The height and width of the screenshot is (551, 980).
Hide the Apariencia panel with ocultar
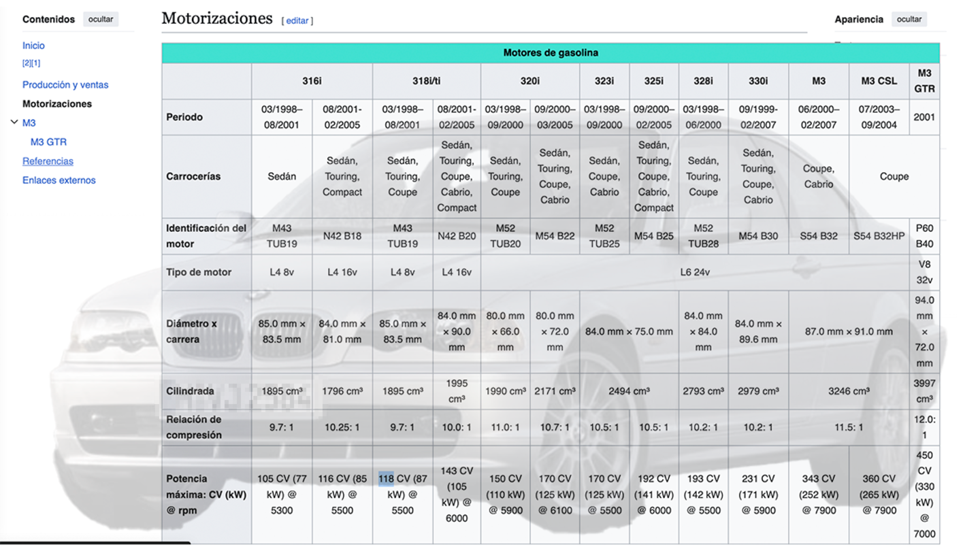point(909,19)
